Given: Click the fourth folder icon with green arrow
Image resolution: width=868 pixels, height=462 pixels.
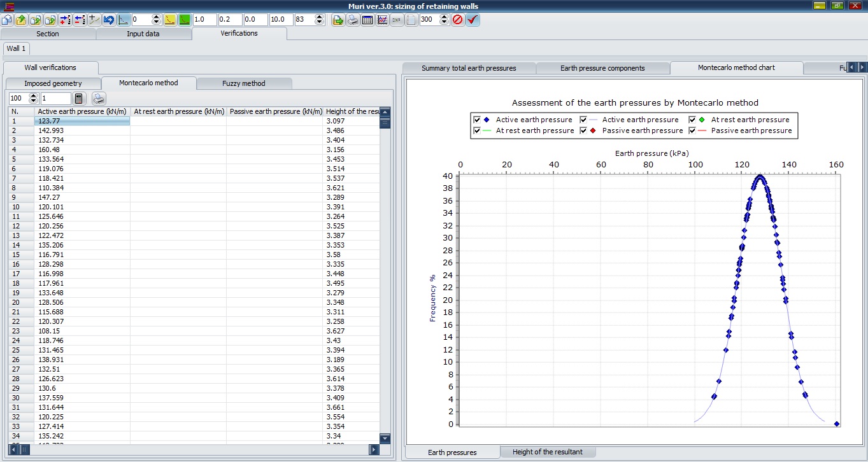Looking at the screenshot, I should pos(50,20).
